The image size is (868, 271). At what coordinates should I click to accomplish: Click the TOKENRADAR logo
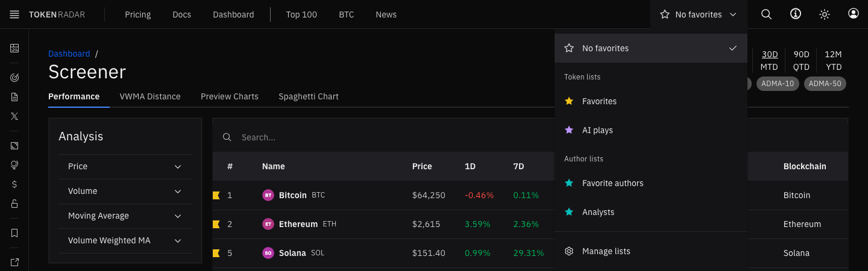click(57, 14)
